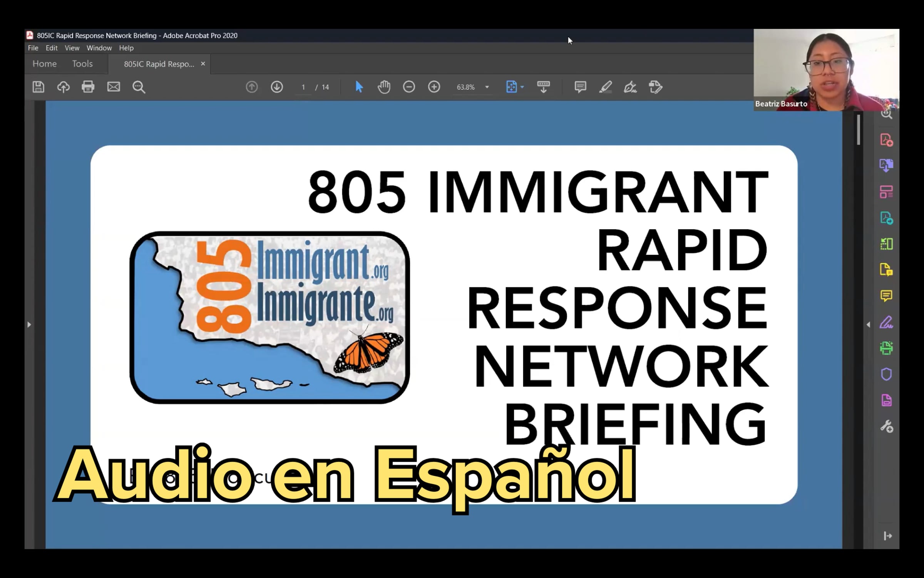Click the Acrobat PDF icon in title bar
The image size is (924, 578).
click(30, 35)
